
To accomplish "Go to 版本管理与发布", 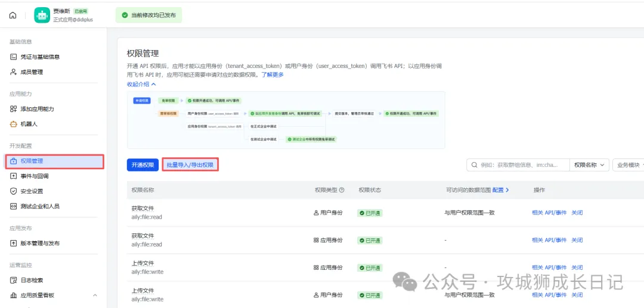I will (x=40, y=243).
